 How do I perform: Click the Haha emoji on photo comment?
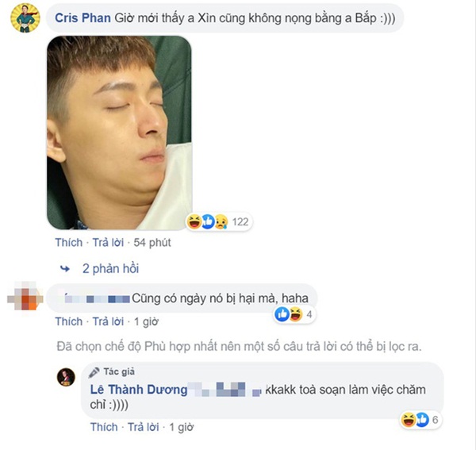(194, 221)
